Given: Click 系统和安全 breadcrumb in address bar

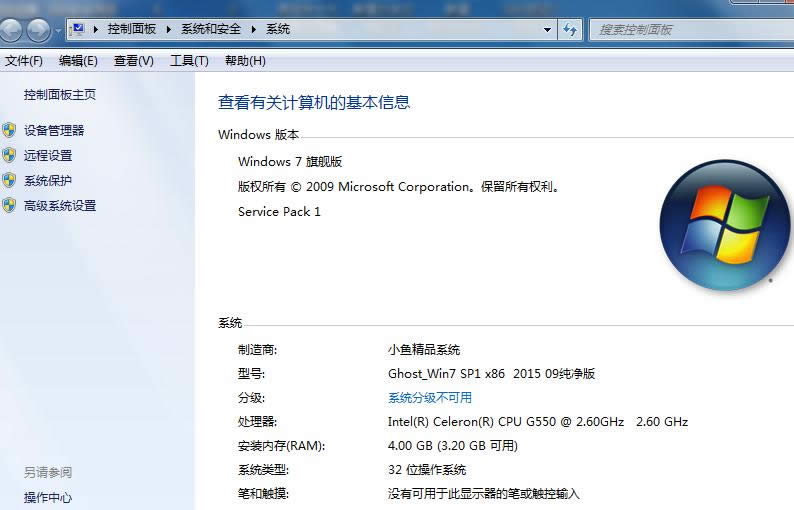Looking at the screenshot, I should (x=211, y=29).
